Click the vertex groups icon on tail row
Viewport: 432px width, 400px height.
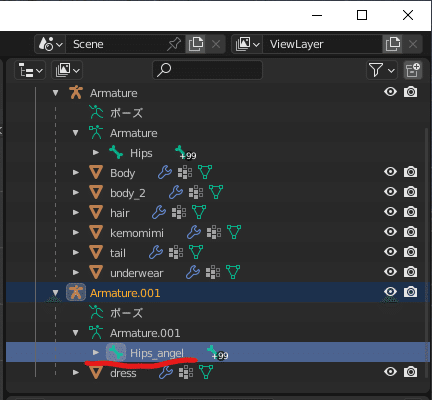(x=176, y=252)
